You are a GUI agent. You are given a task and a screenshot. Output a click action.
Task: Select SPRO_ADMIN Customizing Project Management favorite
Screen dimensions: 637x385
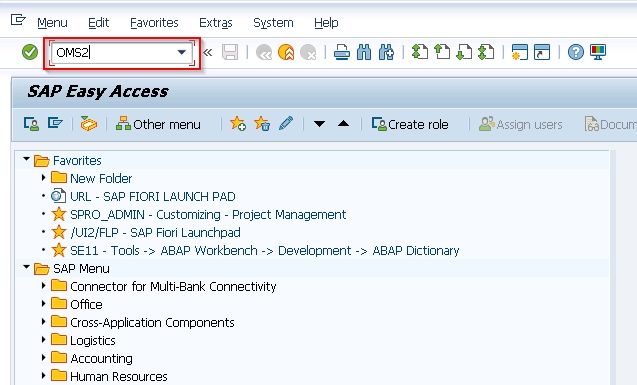click(208, 214)
